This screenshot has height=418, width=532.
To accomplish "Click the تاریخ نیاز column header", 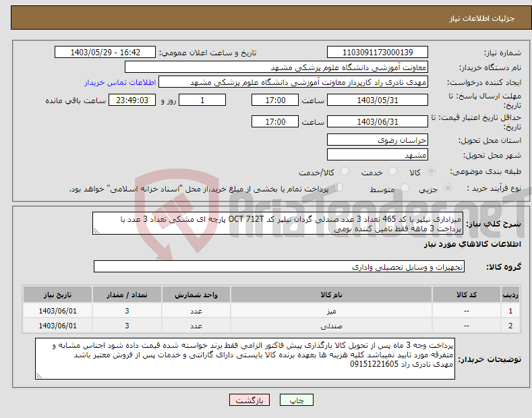I will click(58, 295).
